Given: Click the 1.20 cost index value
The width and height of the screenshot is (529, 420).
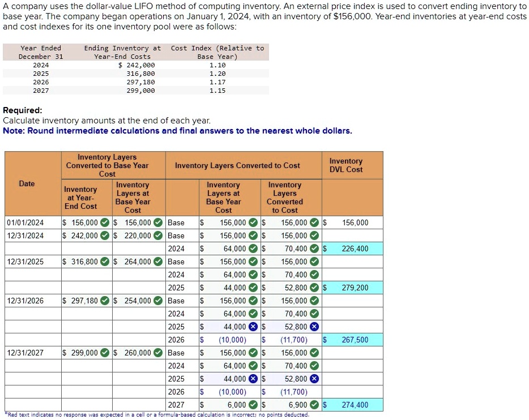Looking at the screenshot, I should [217, 74].
